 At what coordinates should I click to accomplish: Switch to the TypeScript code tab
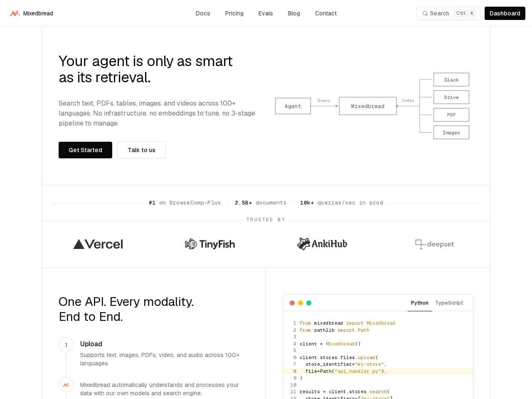tap(449, 303)
